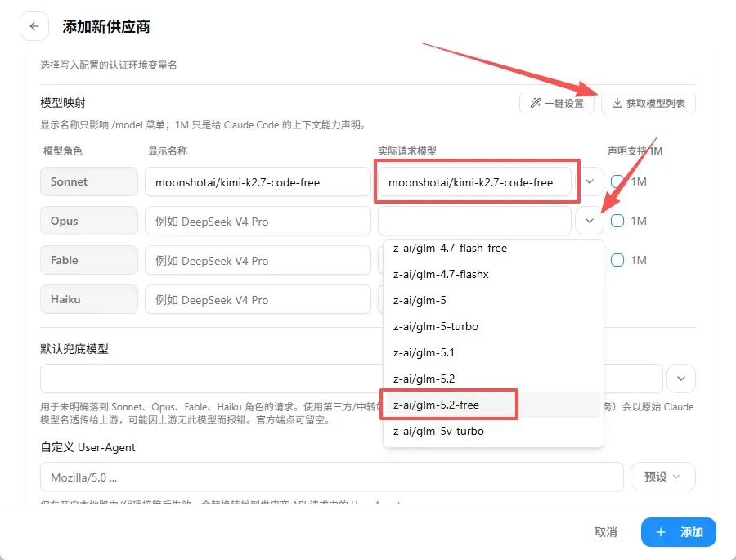This screenshot has height=560, width=736.
Task: Enable the 1M checkbox for Opus
Action: (x=617, y=221)
